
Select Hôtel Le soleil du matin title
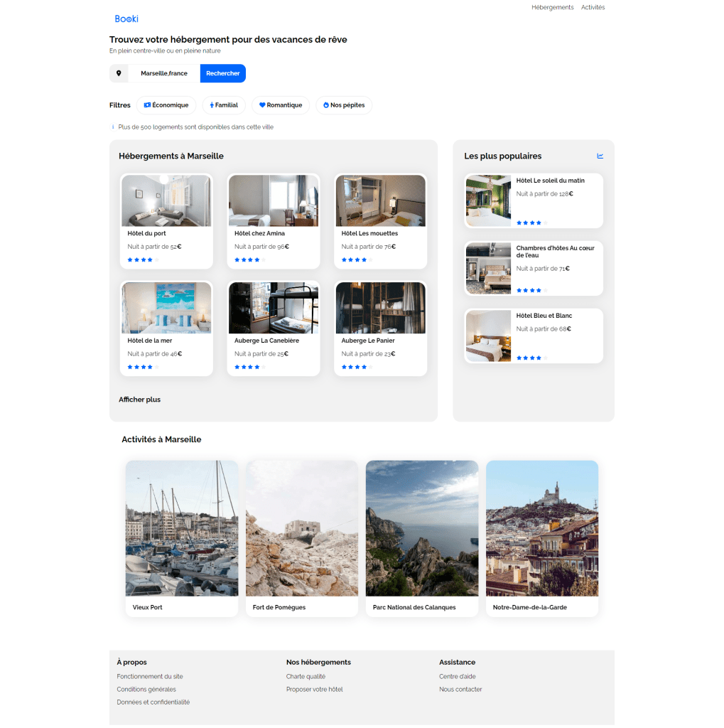click(551, 181)
